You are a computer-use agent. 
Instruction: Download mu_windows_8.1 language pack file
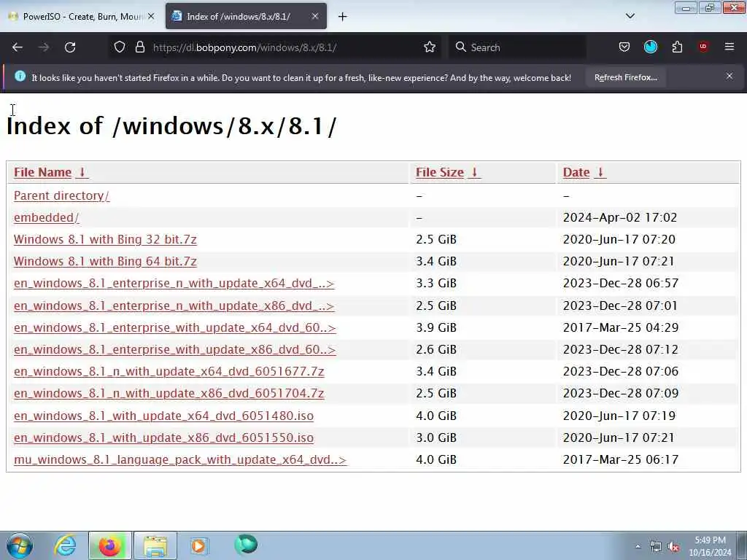point(180,459)
